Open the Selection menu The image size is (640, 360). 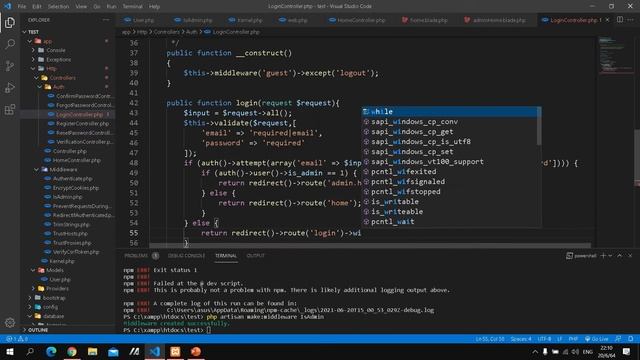tap(58, 7)
